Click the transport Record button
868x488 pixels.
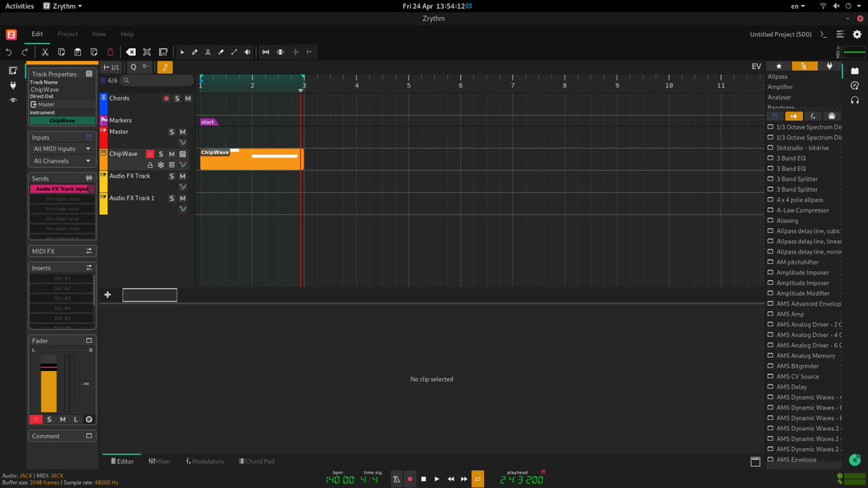[409, 479]
